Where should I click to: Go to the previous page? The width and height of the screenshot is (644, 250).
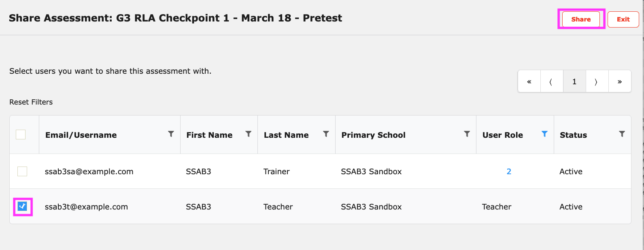(551, 81)
